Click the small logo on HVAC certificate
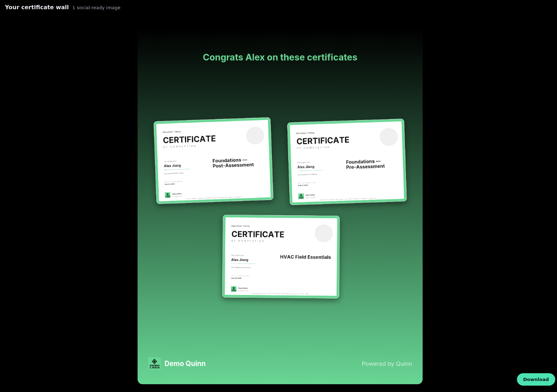 234,289
